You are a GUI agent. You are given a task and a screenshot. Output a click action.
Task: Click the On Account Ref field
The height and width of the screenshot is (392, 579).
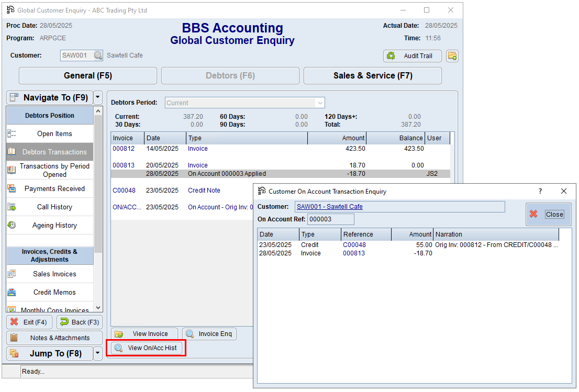[x=330, y=219]
